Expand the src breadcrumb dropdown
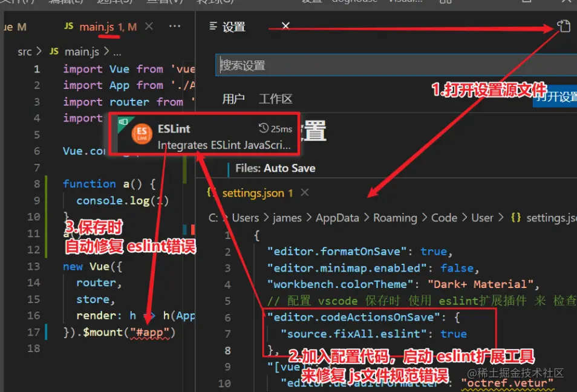This screenshot has width=577, height=392. click(x=24, y=51)
